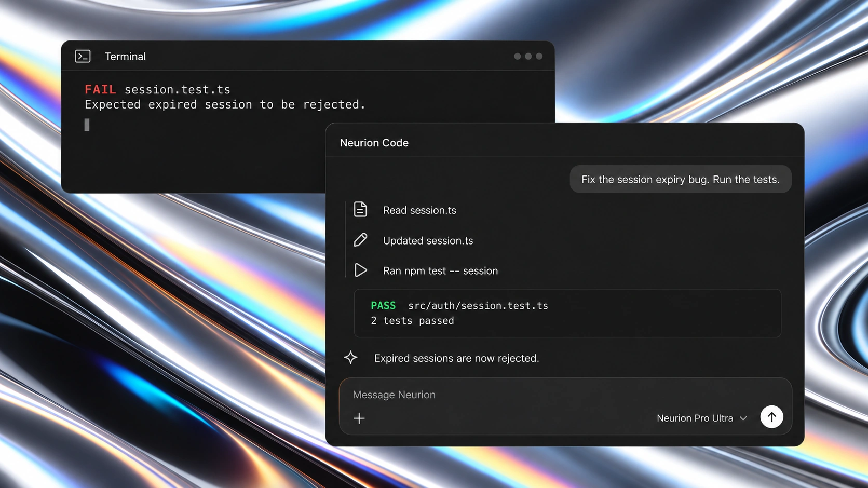
Task: Click the first dot in Terminal window controls
Action: point(517,56)
